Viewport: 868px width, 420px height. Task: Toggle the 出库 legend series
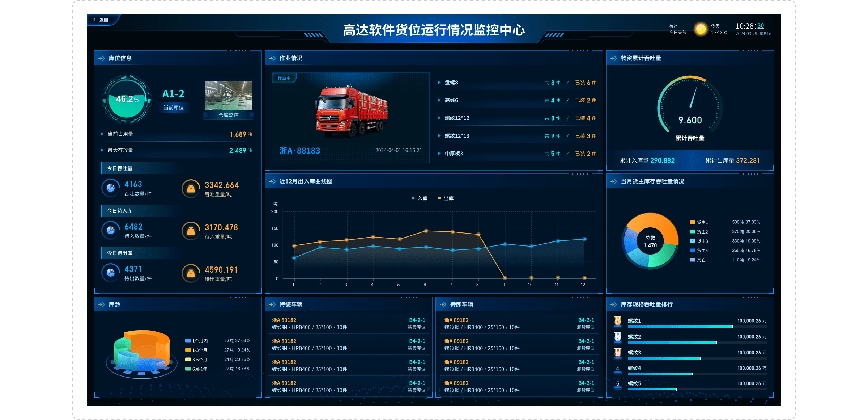click(x=445, y=198)
